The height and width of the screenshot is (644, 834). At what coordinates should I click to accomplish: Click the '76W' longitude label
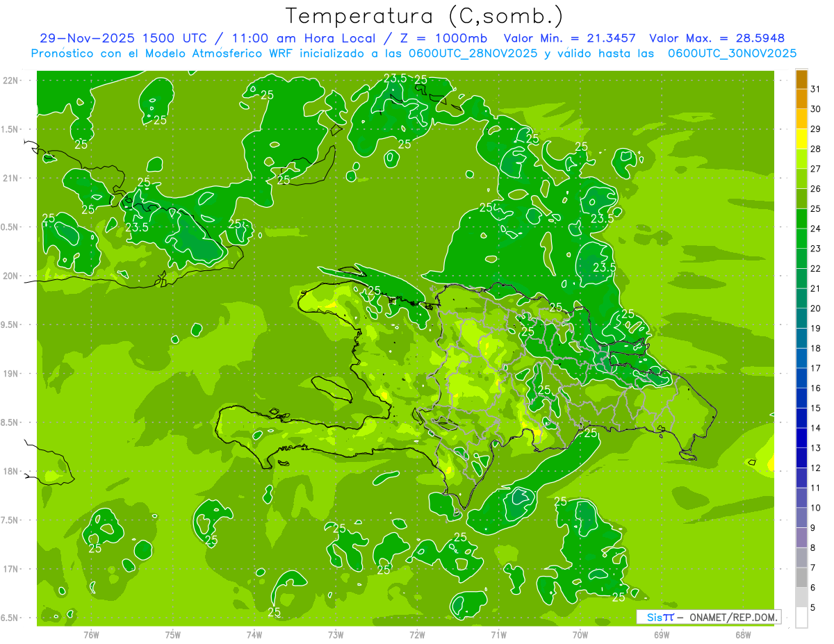click(x=92, y=634)
